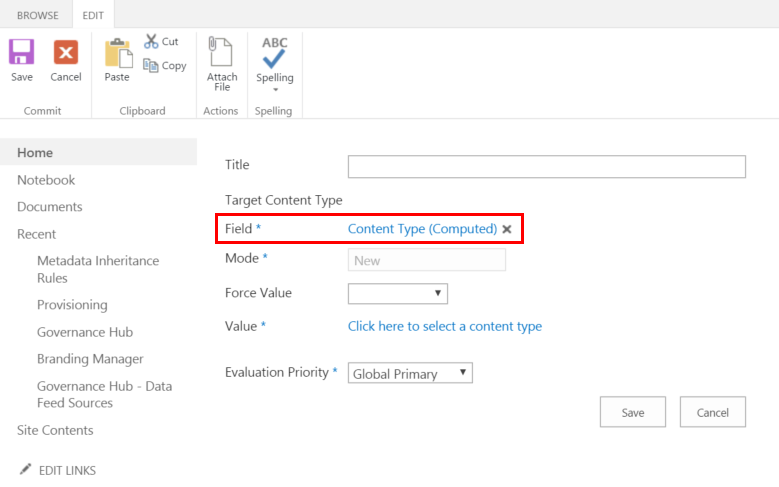Switch to the BROWSE tab
The height and width of the screenshot is (487, 779).
pyautogui.click(x=37, y=15)
